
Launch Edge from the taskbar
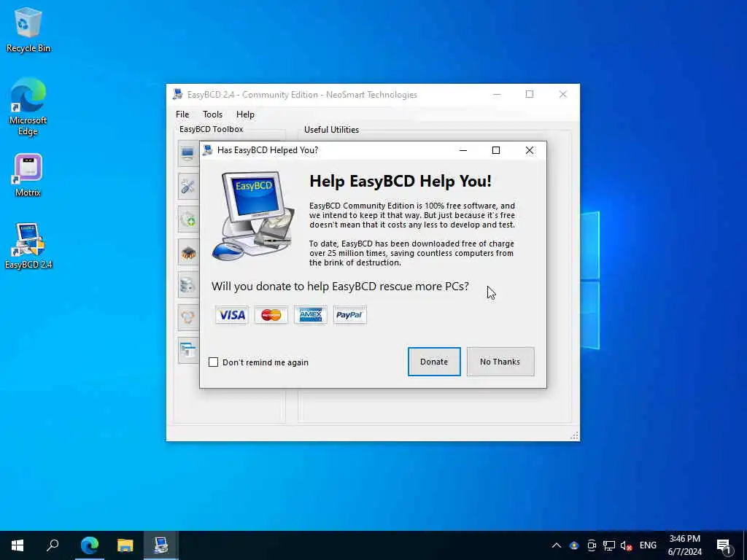90,545
